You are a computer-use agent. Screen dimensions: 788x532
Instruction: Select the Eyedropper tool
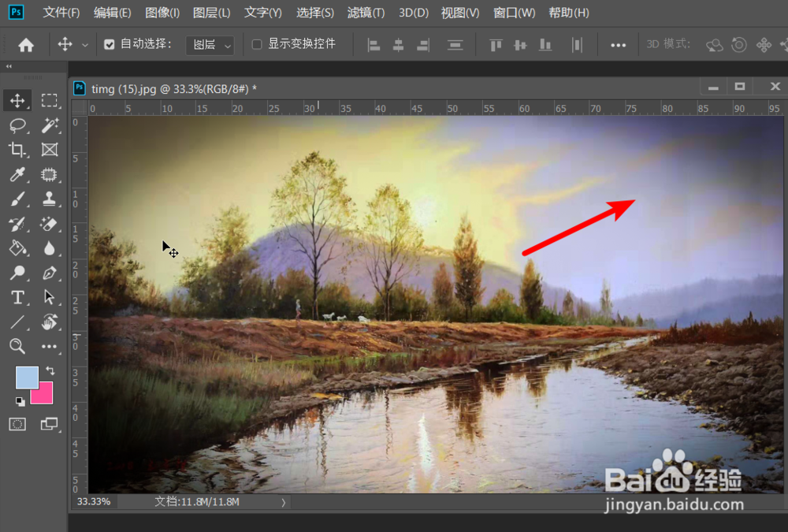point(17,174)
